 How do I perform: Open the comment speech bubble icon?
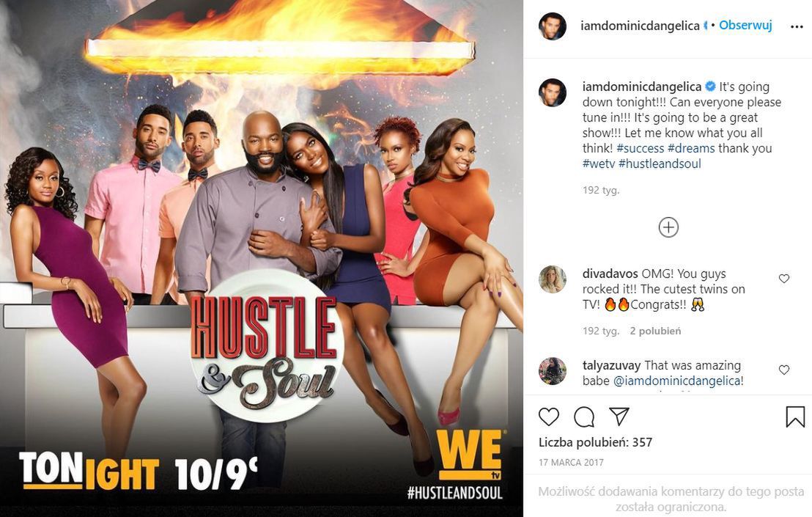coord(584,417)
